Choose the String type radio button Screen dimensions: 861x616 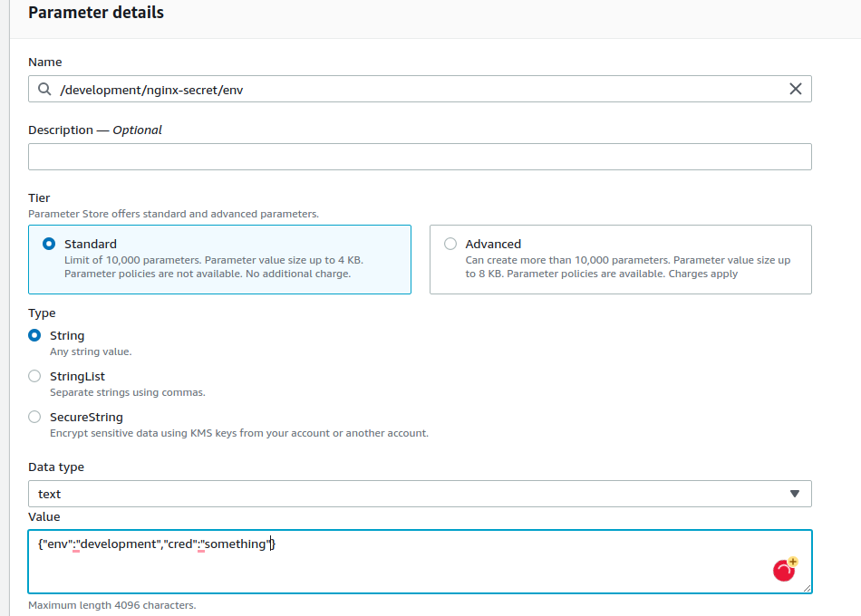[x=34, y=335]
